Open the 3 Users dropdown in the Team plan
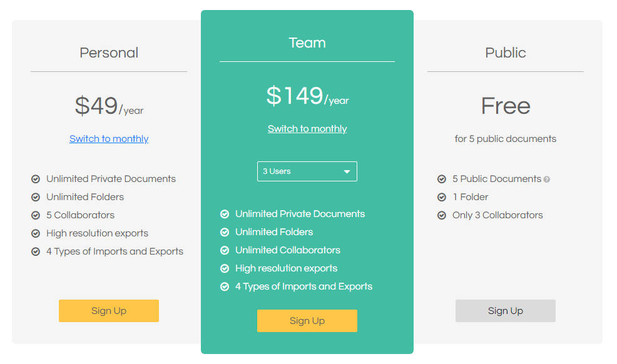 tap(307, 171)
